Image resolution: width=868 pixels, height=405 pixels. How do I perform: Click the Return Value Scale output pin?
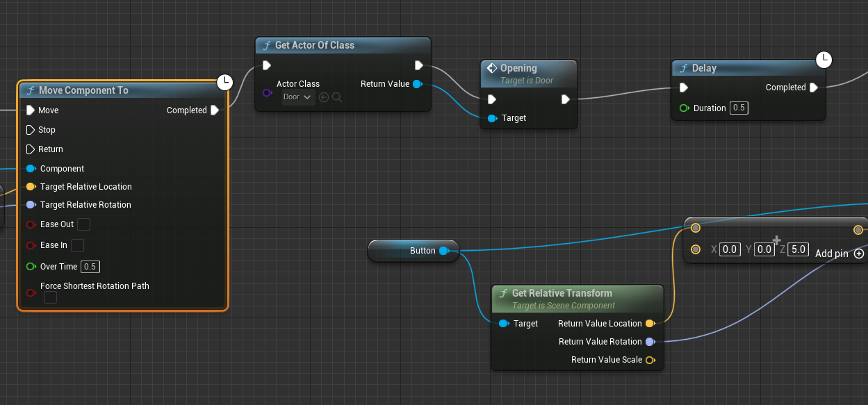pyautogui.click(x=650, y=360)
